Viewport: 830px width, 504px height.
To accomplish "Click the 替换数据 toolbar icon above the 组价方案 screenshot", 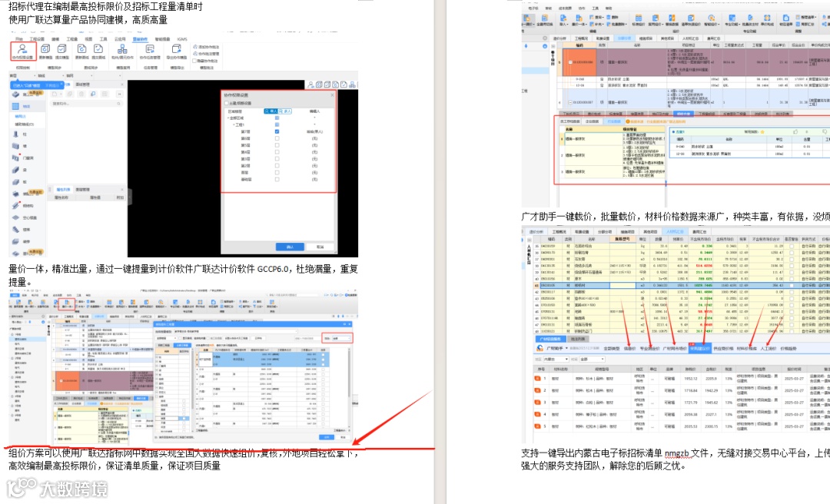I will pyautogui.click(x=672, y=21).
